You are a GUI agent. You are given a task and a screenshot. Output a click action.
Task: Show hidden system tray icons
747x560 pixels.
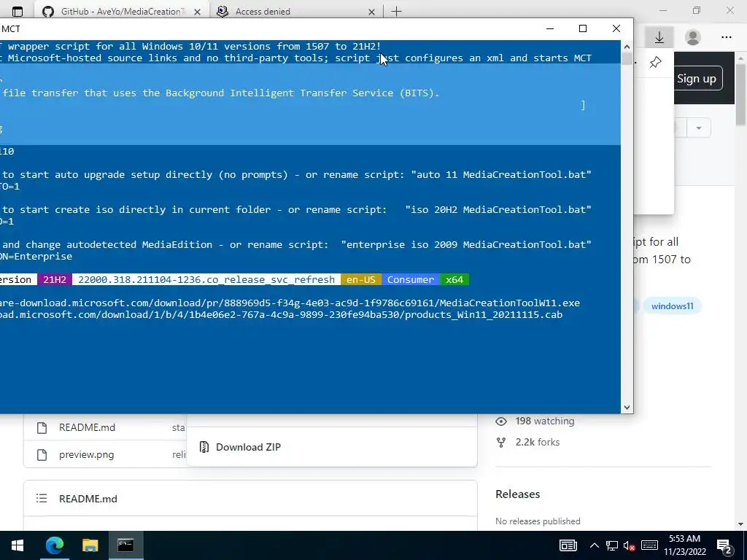pyautogui.click(x=594, y=545)
